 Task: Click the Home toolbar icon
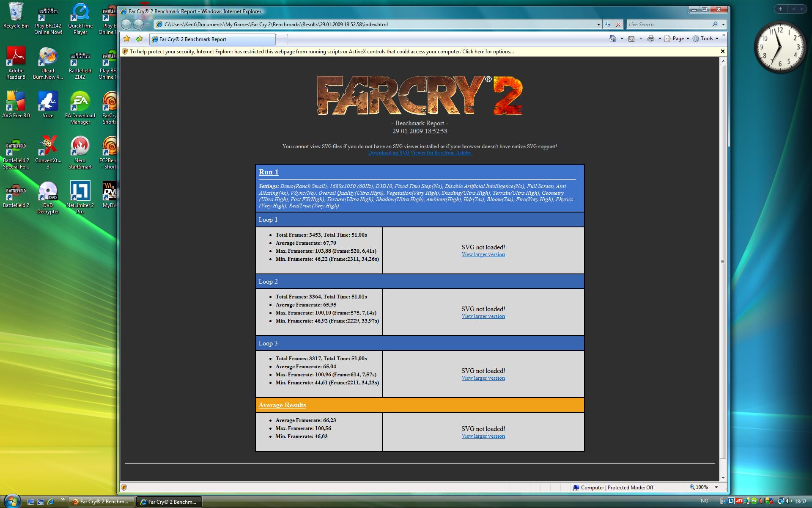pyautogui.click(x=613, y=39)
